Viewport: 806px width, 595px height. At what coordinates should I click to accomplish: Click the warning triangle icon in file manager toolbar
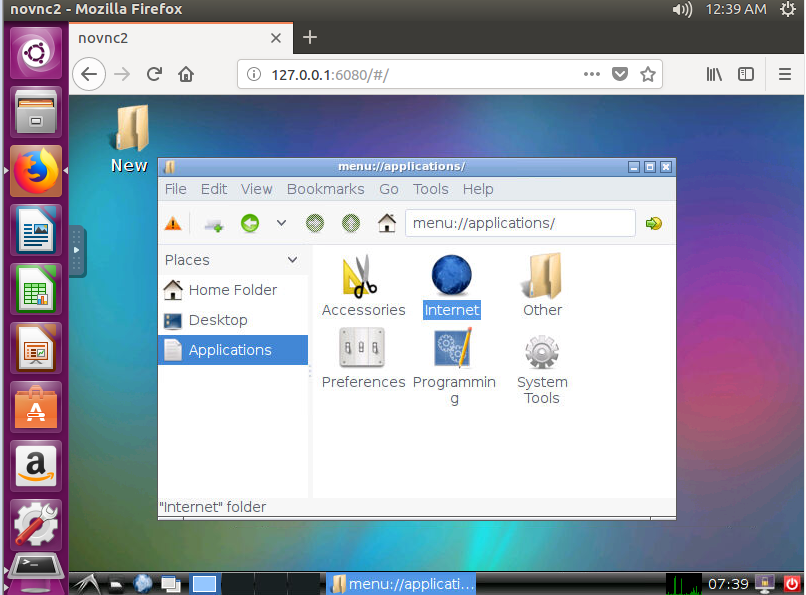tap(173, 224)
